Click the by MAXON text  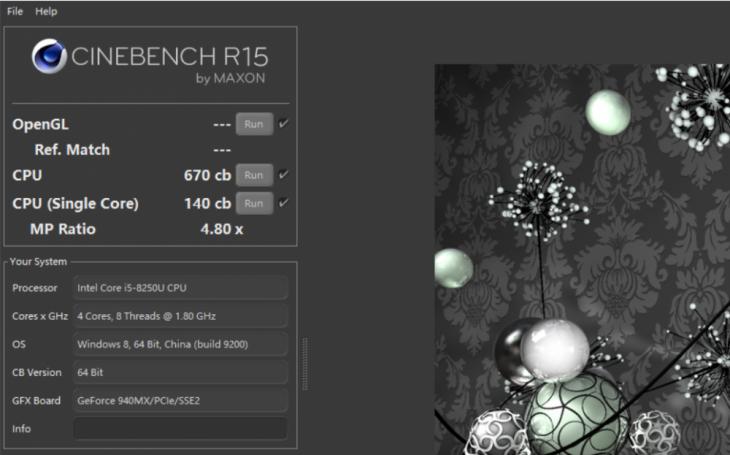coord(230,78)
